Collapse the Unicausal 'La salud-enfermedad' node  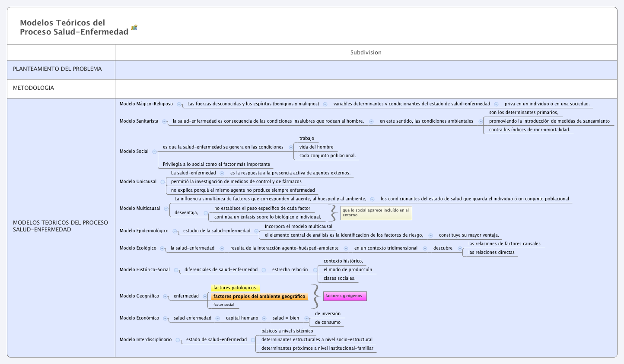pyautogui.click(x=222, y=173)
